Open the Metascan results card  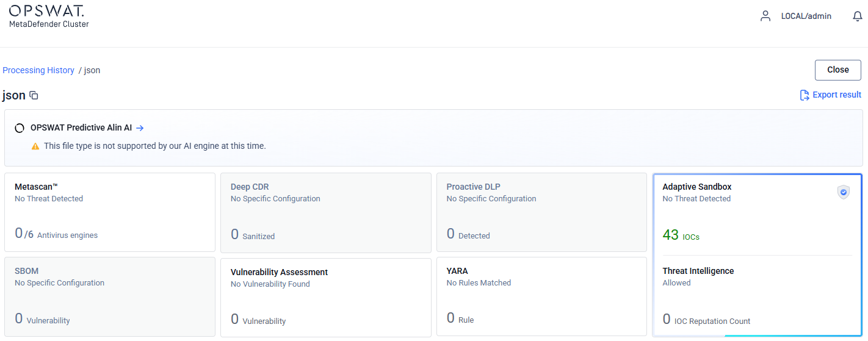coord(109,212)
